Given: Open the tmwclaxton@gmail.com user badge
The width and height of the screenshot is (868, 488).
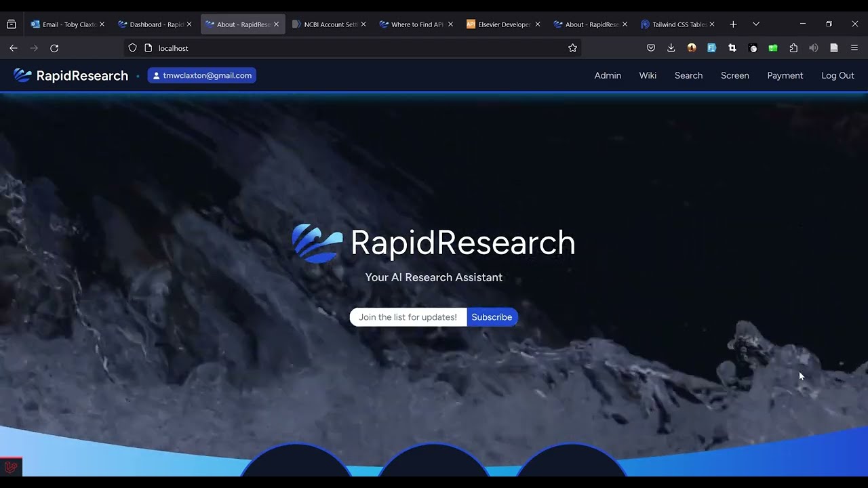Looking at the screenshot, I should click(202, 75).
